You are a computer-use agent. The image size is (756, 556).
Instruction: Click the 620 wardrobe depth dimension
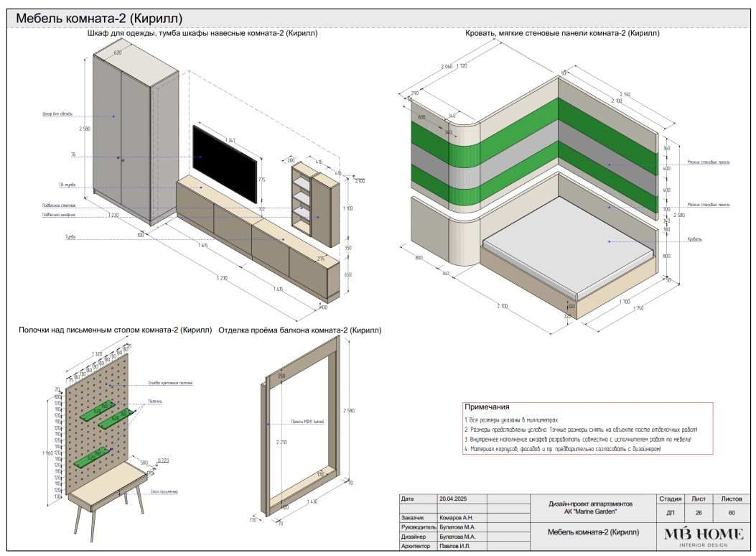pyautogui.click(x=117, y=52)
